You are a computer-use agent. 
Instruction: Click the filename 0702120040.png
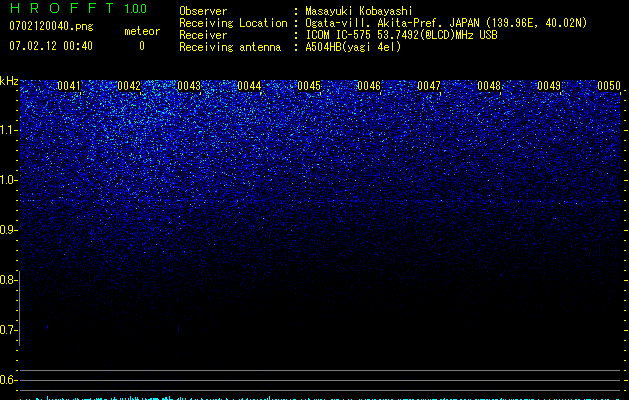[51, 26]
